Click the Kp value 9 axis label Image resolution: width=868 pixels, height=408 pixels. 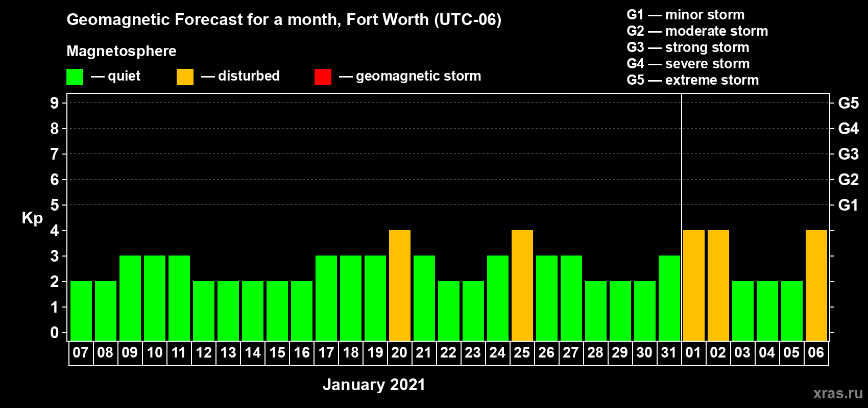coord(55,103)
